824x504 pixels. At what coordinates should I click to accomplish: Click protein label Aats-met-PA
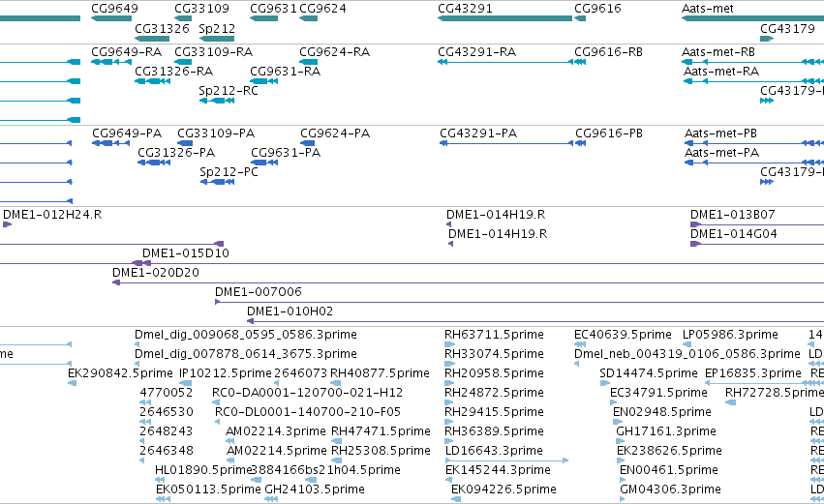(721, 153)
